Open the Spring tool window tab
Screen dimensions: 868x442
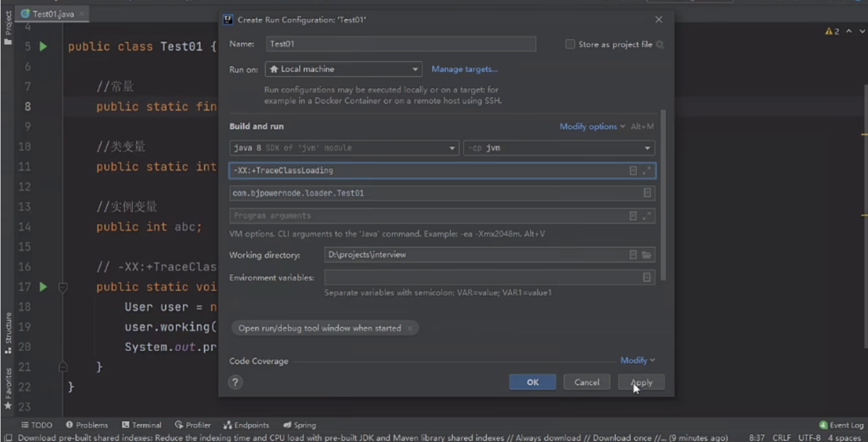click(x=299, y=425)
